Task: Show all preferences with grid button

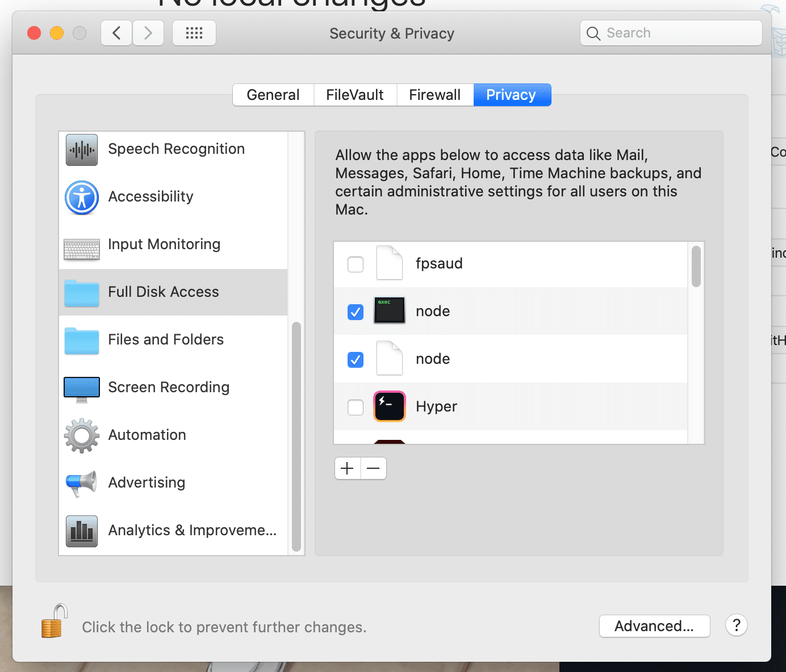Action: click(194, 33)
